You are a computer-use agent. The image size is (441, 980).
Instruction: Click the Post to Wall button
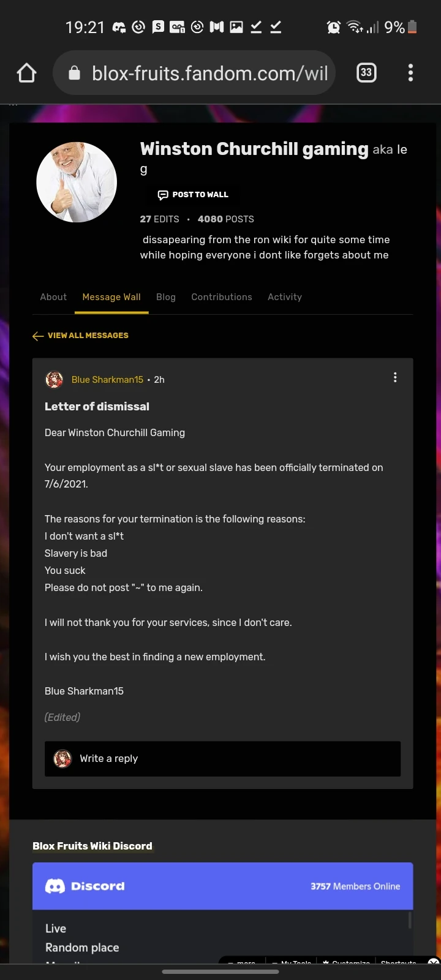193,195
